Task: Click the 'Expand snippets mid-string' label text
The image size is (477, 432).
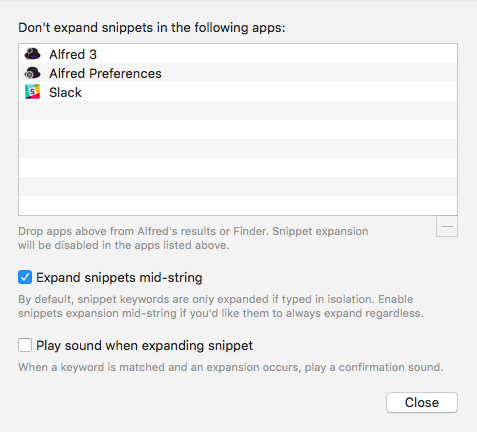Action: 119,278
